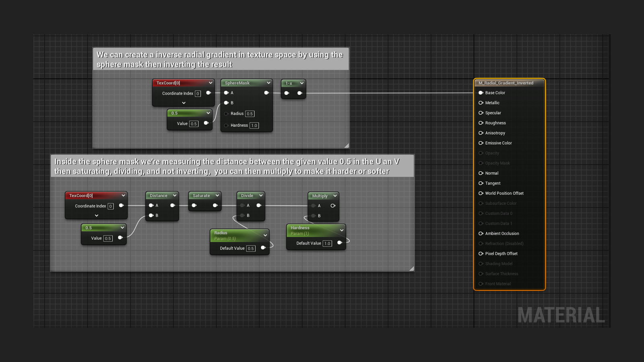Click the SphereMask Hardness value field
The width and height of the screenshot is (644, 362).
click(x=254, y=125)
